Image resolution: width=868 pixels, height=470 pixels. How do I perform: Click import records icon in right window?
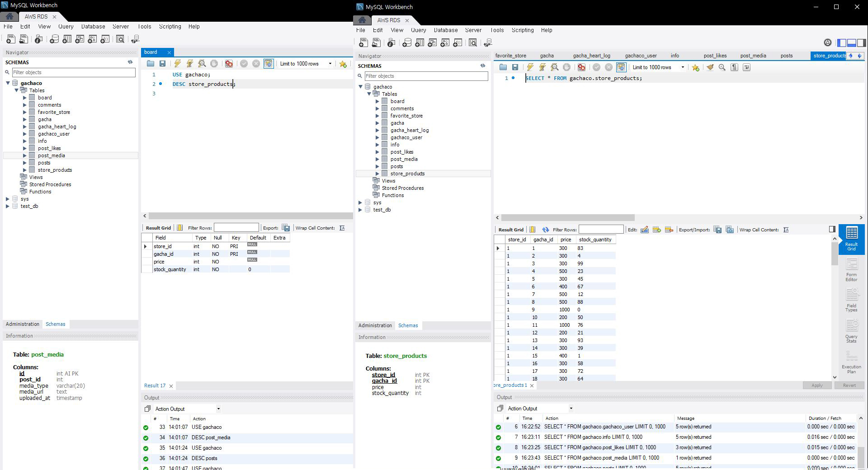coord(730,230)
